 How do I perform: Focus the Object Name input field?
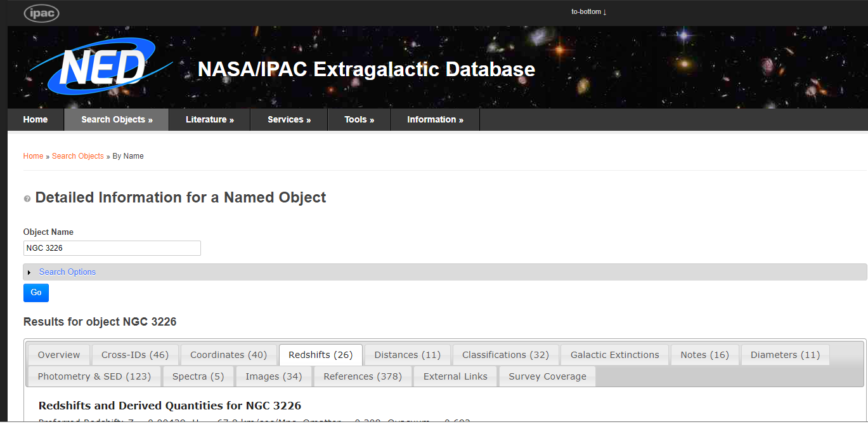(112, 248)
